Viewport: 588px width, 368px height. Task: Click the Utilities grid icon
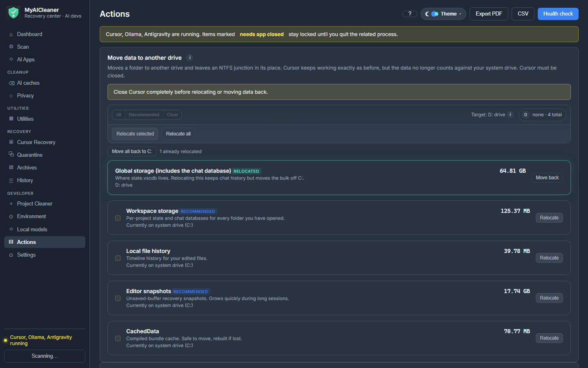(11, 119)
